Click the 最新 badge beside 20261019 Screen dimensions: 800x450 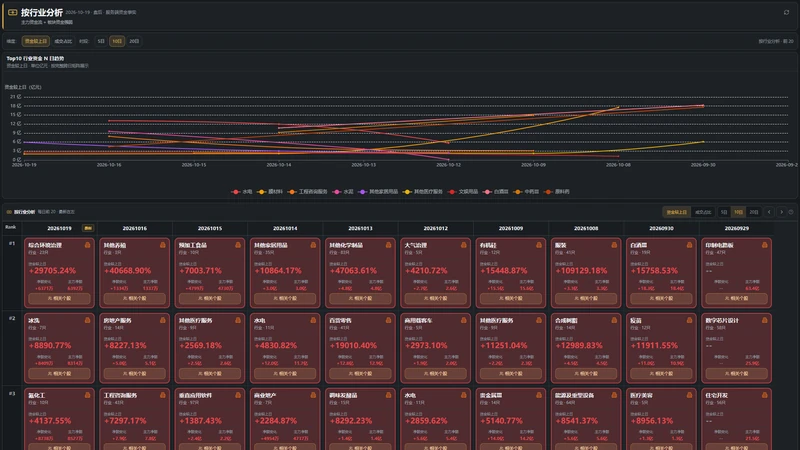click(88, 229)
